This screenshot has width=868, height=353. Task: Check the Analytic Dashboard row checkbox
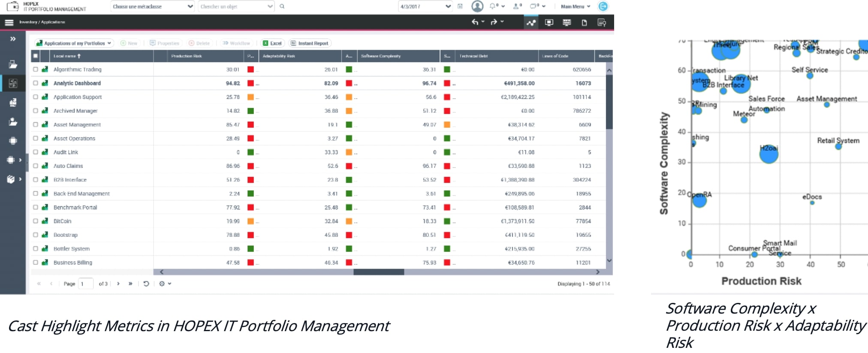tap(36, 83)
